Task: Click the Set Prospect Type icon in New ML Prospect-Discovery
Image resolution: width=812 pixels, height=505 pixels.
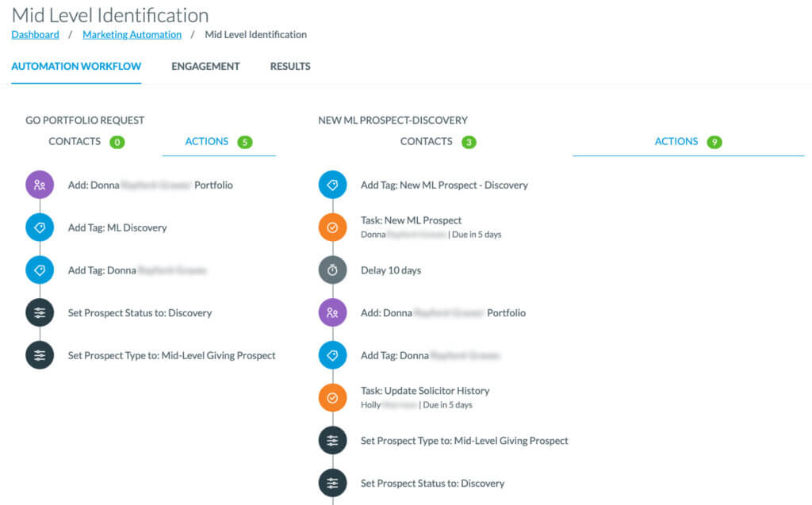Action: tap(332, 441)
